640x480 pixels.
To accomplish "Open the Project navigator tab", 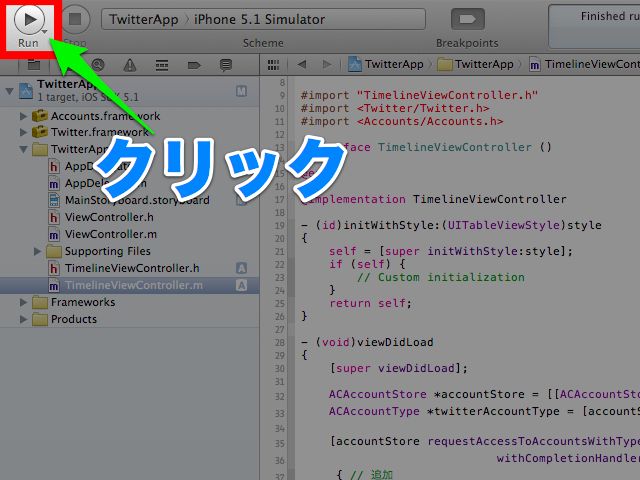I will pyautogui.click(x=34, y=65).
